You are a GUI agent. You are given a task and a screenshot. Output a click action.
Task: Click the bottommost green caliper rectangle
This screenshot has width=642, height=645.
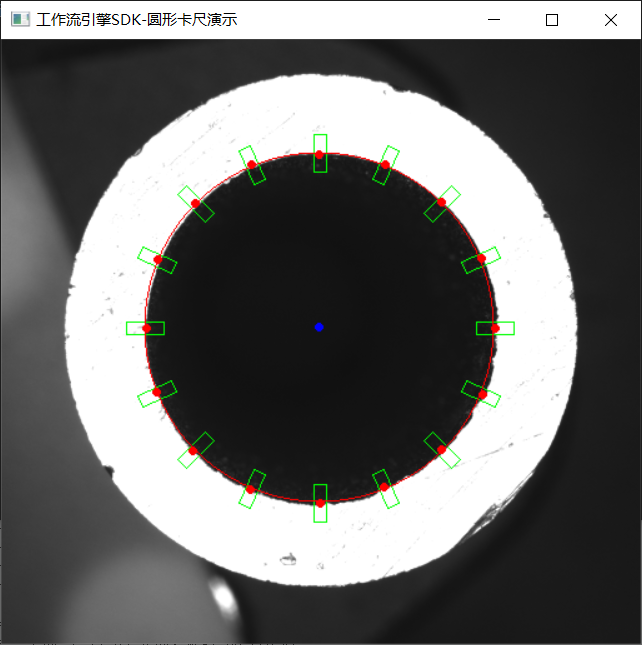(x=320, y=503)
